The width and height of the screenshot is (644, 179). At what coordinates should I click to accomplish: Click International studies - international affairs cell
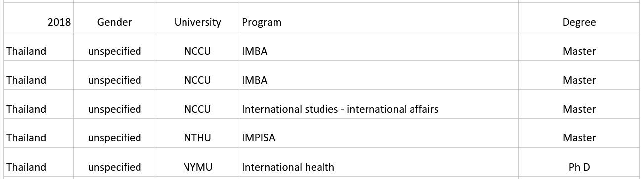pos(379,104)
